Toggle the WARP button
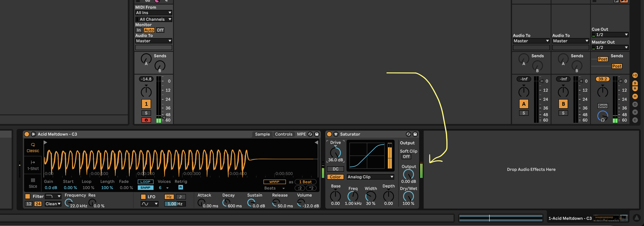This screenshot has width=644, height=226. [274, 182]
